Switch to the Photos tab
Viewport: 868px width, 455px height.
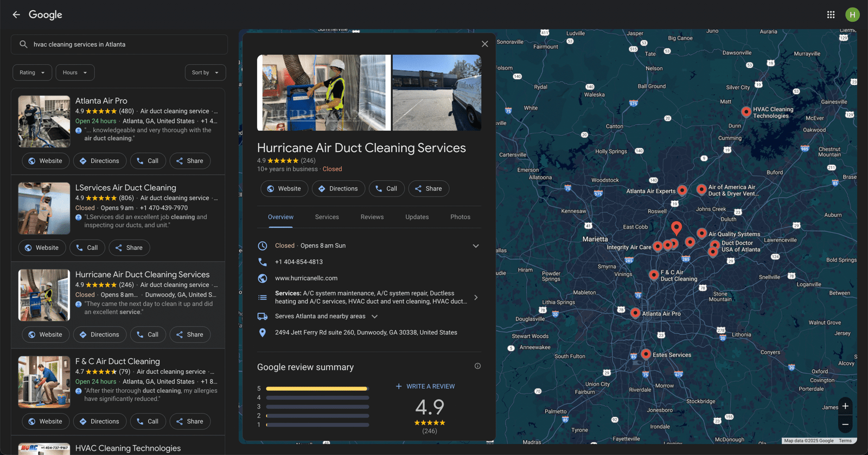click(460, 217)
